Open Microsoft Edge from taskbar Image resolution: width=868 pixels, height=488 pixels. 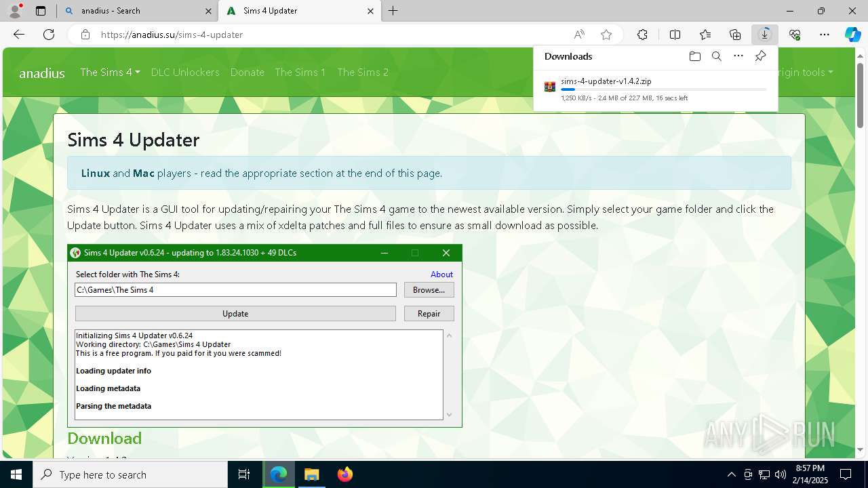(x=279, y=474)
